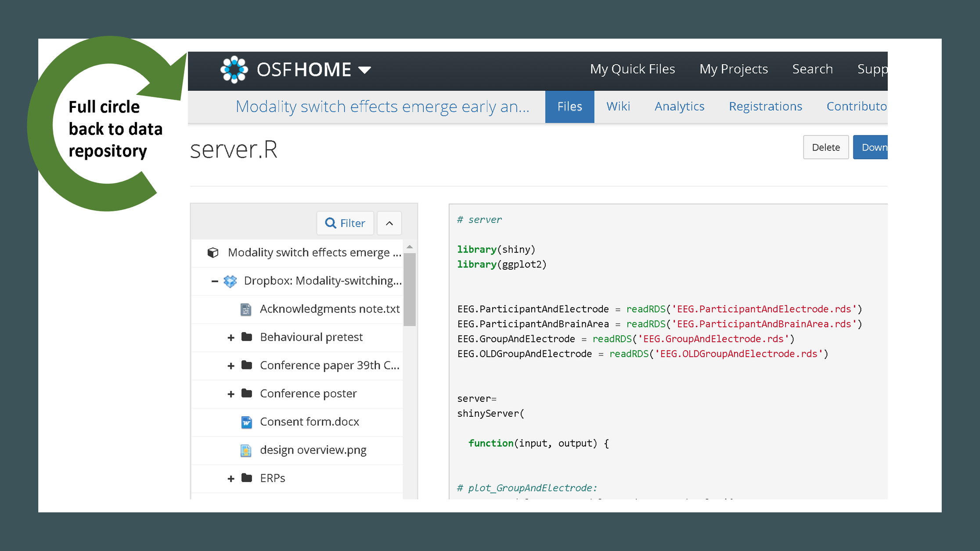Click the folder icon for Behavioural pretest
Screen dimensions: 980x551
pos(247,336)
